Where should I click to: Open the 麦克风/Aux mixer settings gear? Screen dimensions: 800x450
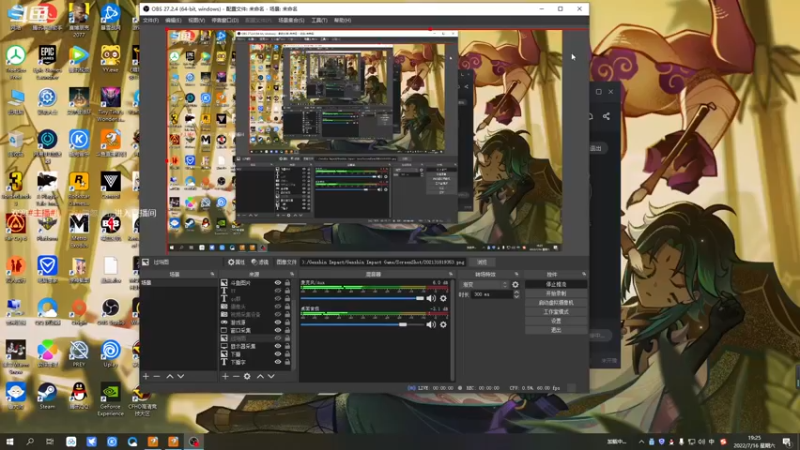tap(443, 298)
